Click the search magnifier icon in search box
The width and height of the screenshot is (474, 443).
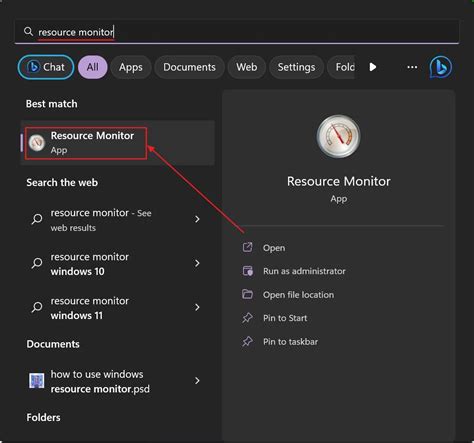28,32
